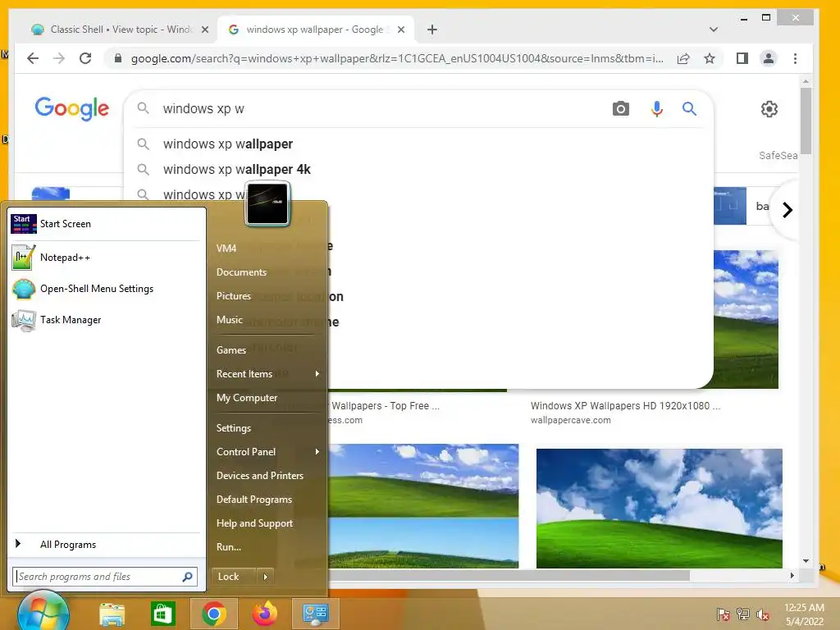Open Chrome profile avatar
The height and width of the screenshot is (630, 840).
point(768,58)
